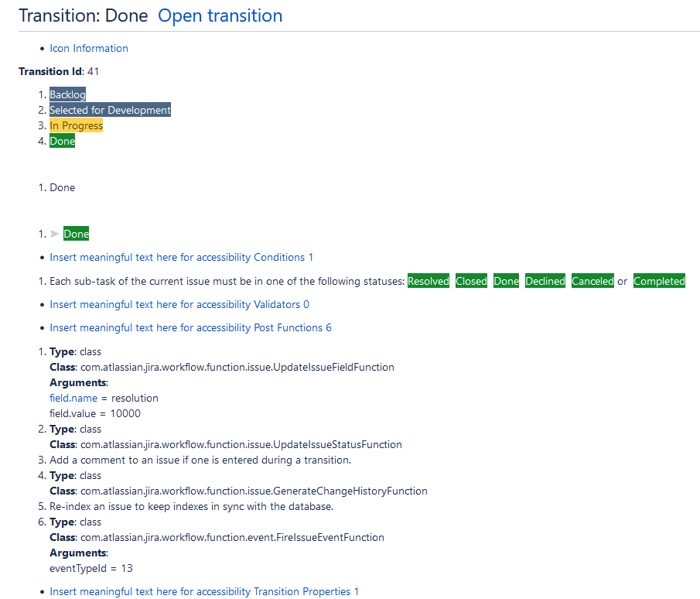Click the Done status in the numbered list
This screenshot has width=700, height=599.
(62, 141)
